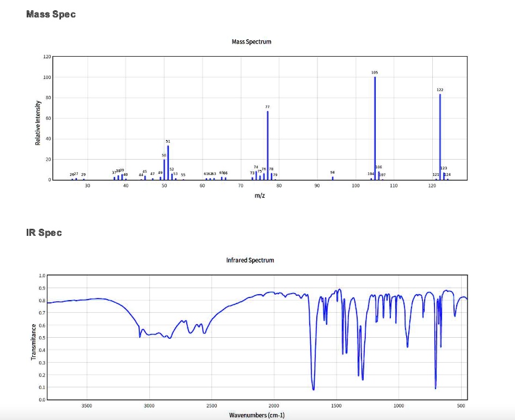Select the Wavenumbers (cm-1) axis label

tap(256, 415)
